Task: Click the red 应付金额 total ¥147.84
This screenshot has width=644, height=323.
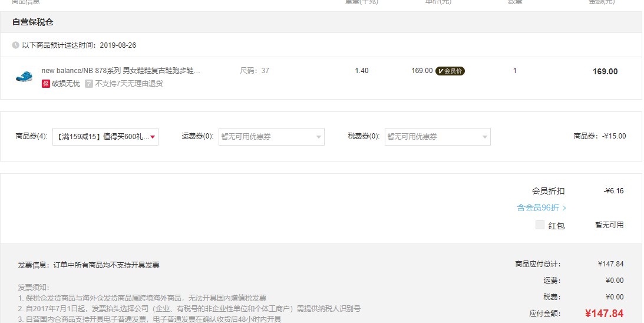Action: pyautogui.click(x=604, y=314)
